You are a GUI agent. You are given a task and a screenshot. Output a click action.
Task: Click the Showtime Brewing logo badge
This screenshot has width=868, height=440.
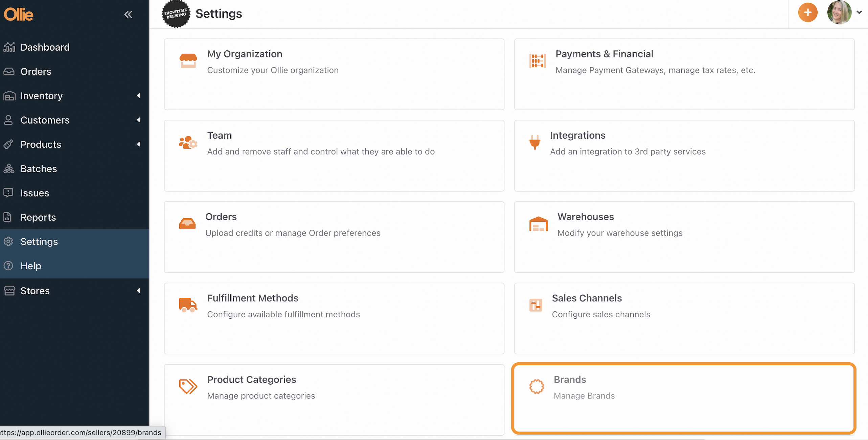tap(176, 14)
